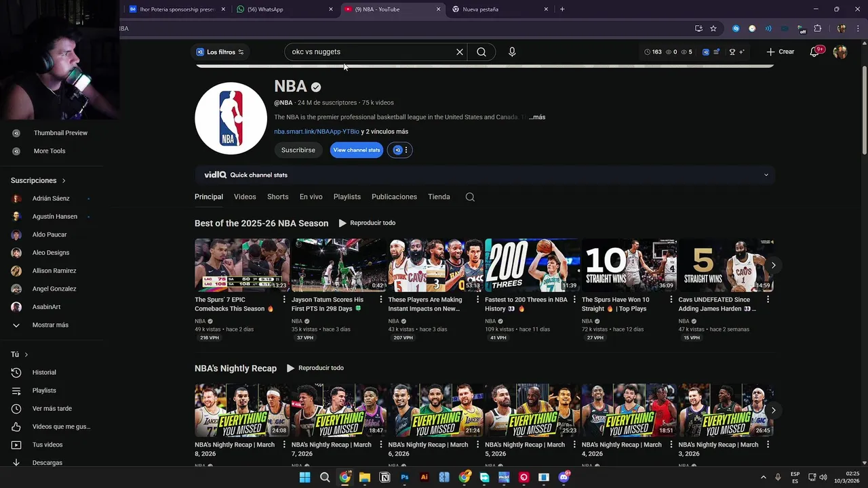The width and height of the screenshot is (868, 488).
Task: Open Thumbnail Preview tool
Action: pyautogui.click(x=60, y=133)
